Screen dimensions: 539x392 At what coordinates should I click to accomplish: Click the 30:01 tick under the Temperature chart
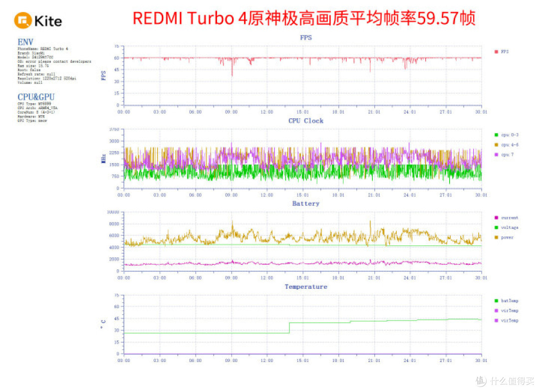[481, 361]
